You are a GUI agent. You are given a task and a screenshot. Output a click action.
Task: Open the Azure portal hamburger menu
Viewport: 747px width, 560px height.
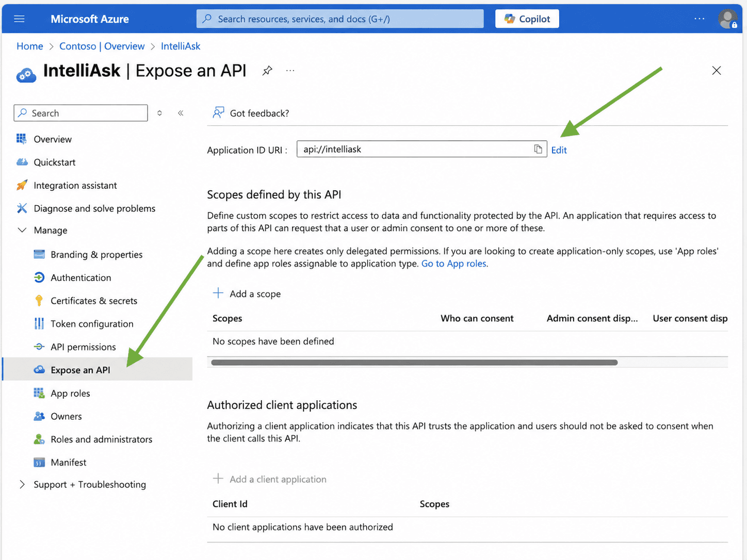[19, 19]
